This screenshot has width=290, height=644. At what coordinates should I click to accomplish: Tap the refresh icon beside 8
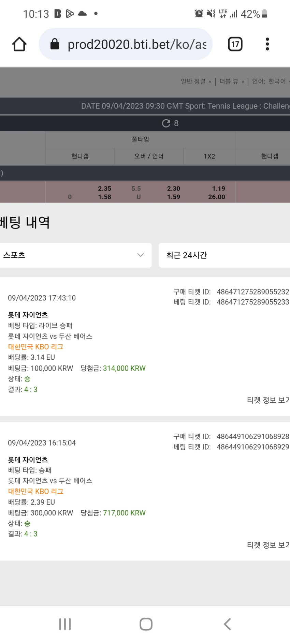tap(166, 123)
